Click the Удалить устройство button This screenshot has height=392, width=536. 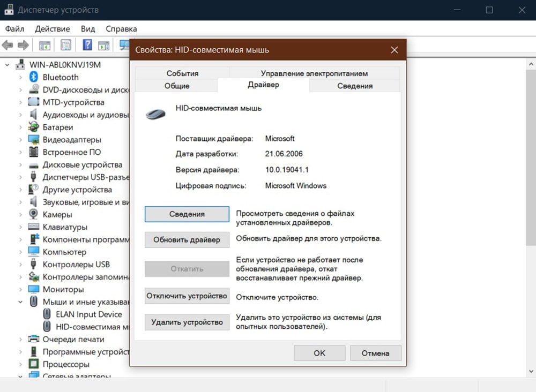[x=187, y=322]
